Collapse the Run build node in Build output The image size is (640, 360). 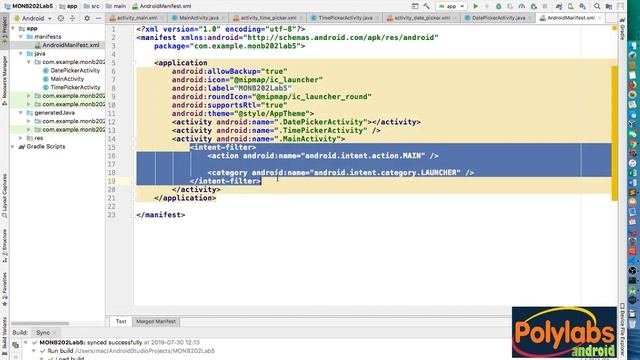(x=34, y=351)
